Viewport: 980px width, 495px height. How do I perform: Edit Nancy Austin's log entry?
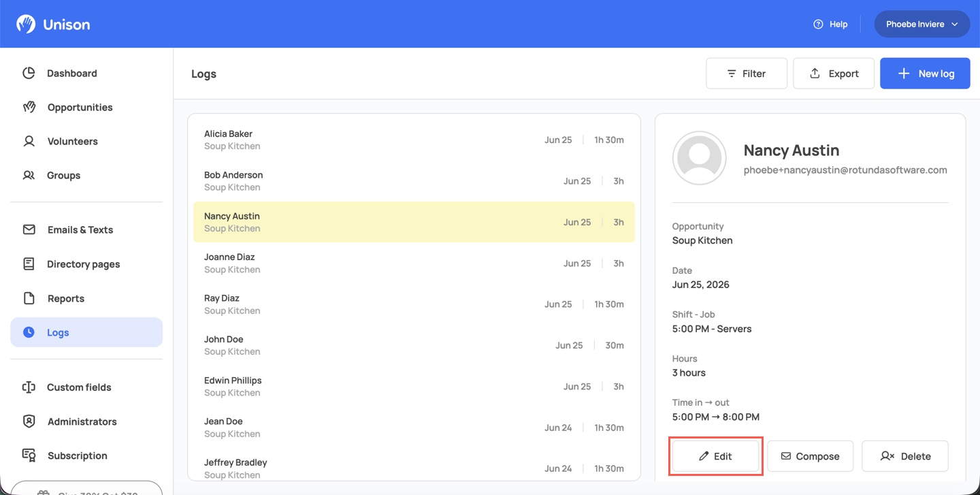pos(715,456)
